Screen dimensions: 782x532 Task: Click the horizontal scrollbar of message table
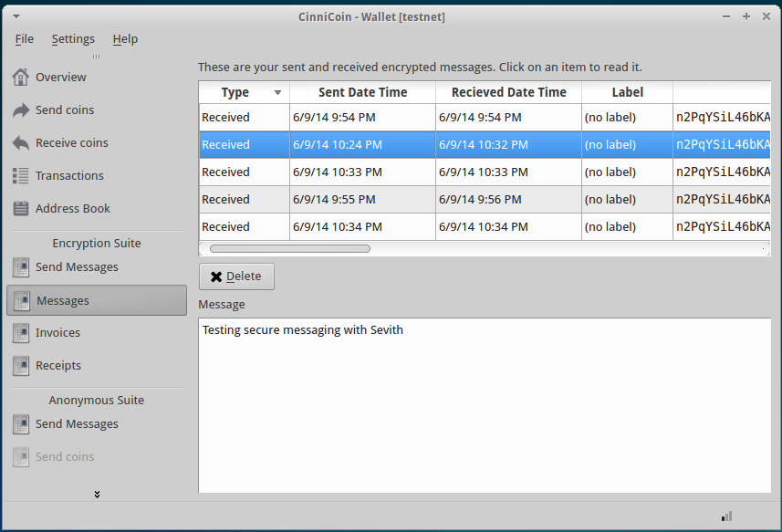pos(290,249)
